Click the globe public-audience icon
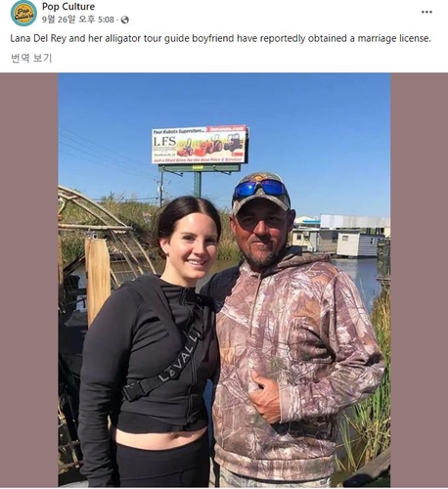This screenshot has height=489, width=448. 125,20
